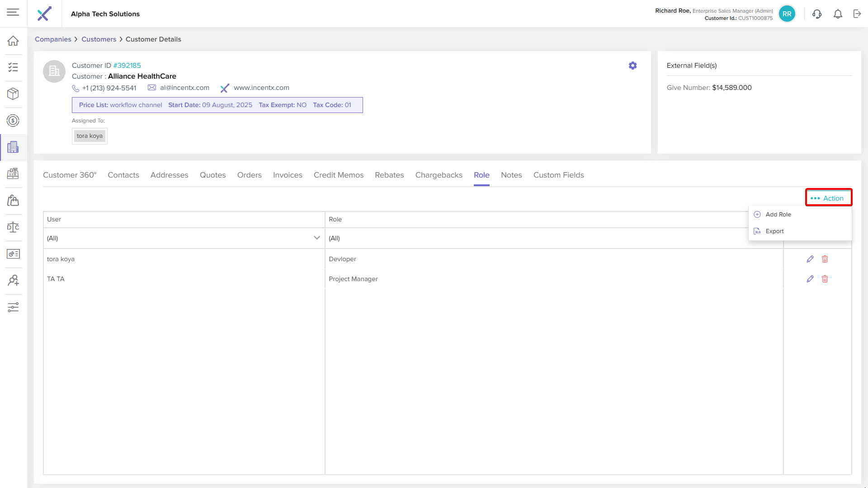
Task: Open Home from the sidebar
Action: [13, 41]
